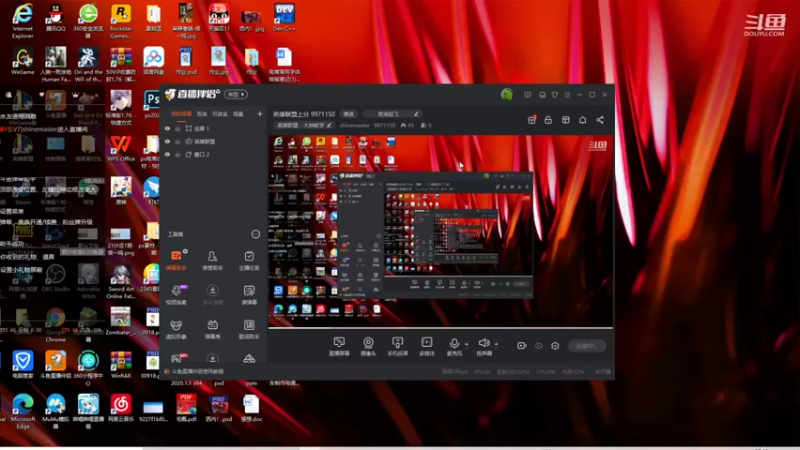Toggle the lock icon in the top-right panel
Viewport: 800px width, 450px height.
click(x=548, y=120)
